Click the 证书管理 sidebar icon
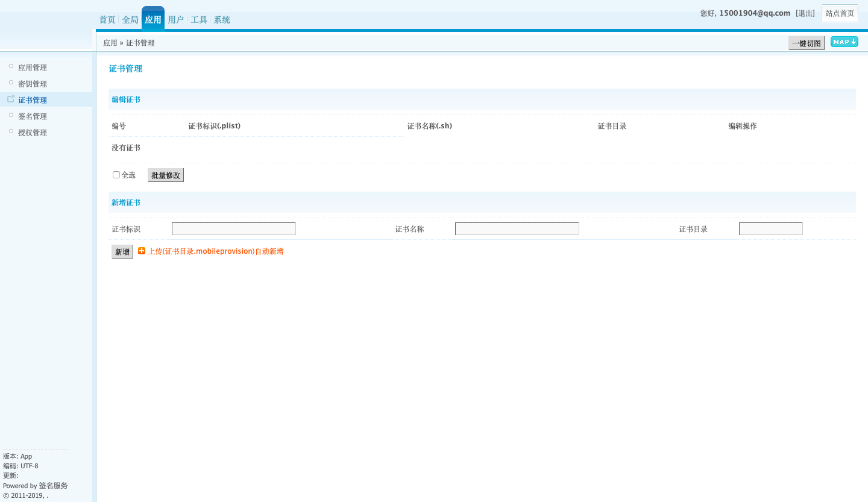868x502 pixels. pyautogui.click(x=11, y=99)
